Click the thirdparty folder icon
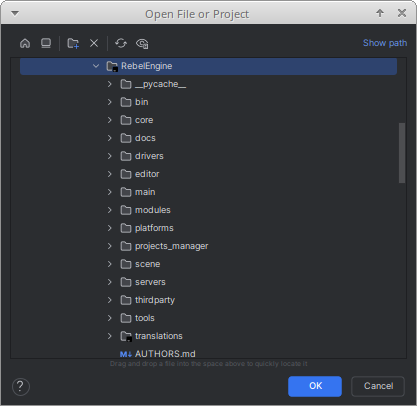 click(126, 300)
